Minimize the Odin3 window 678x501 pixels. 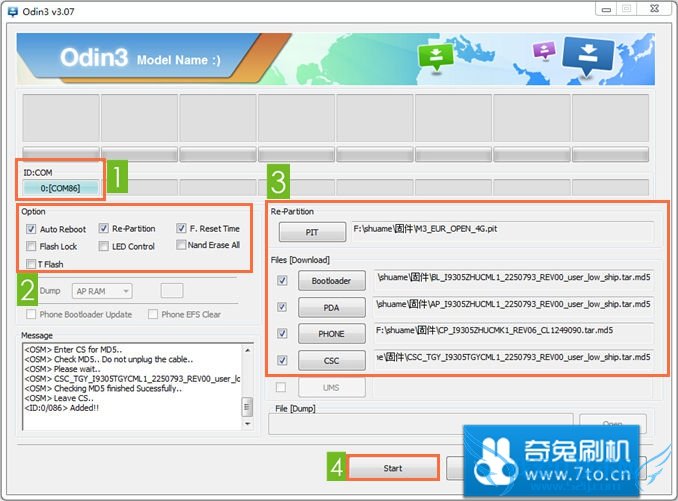[606, 10]
